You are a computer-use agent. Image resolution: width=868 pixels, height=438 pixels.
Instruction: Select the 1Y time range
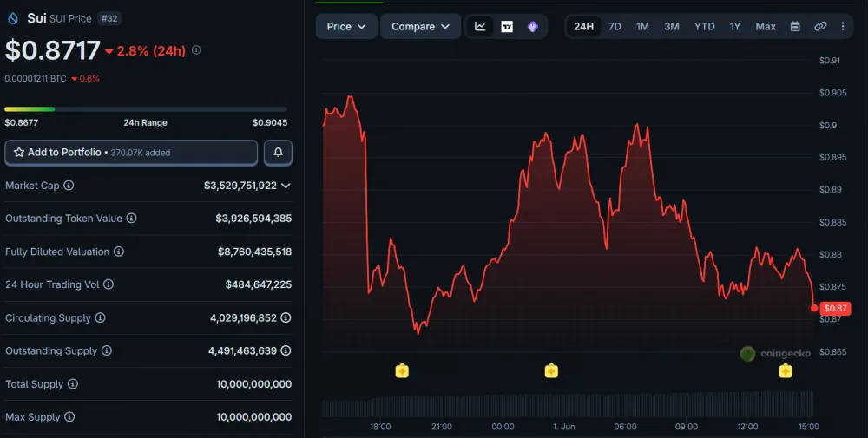(734, 27)
